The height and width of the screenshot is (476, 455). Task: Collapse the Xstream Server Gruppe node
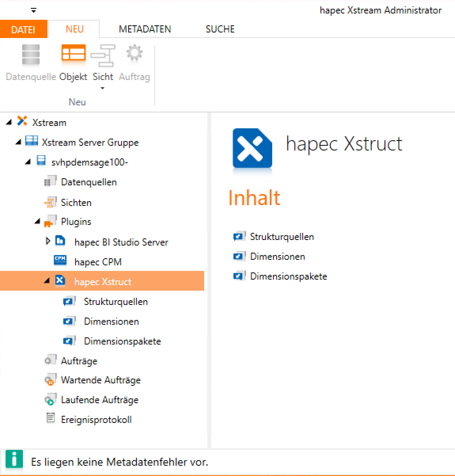click(18, 142)
